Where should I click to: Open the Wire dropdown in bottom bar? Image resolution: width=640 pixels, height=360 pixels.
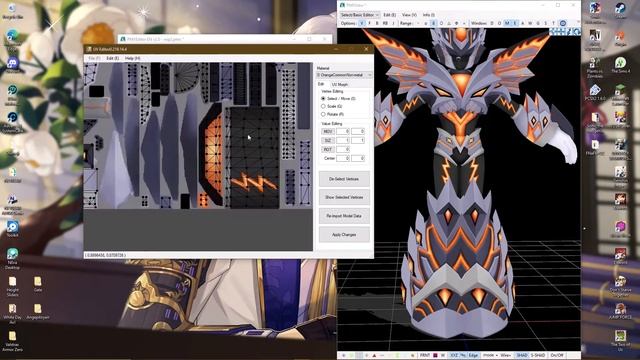(505, 356)
